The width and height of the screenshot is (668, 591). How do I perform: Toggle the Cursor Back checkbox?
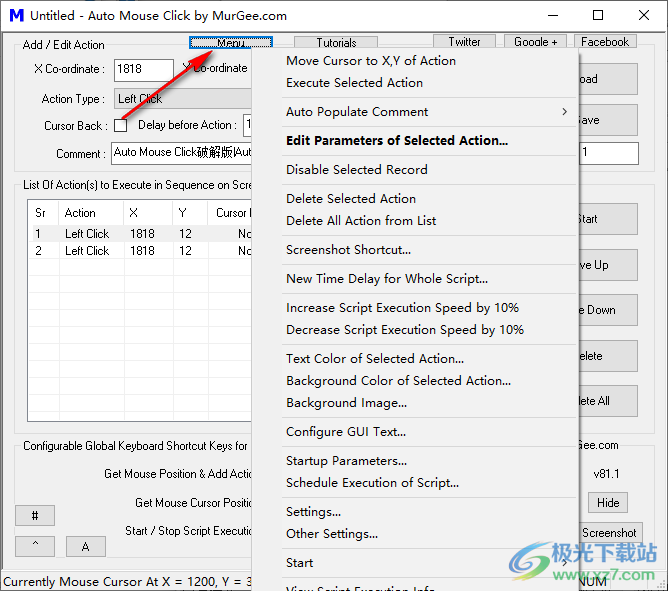pyautogui.click(x=121, y=125)
